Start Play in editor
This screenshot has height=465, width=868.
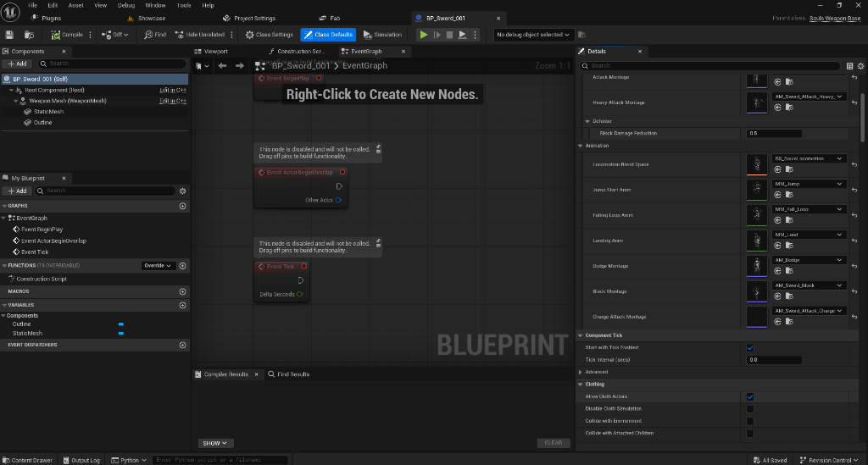point(424,34)
